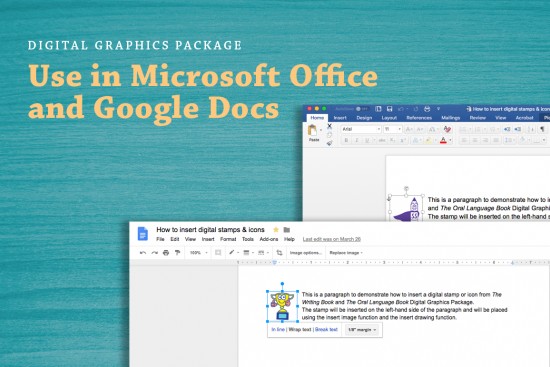Toggle the AutoSave switch in Word
Viewport: 550px width, 367px height.
click(x=361, y=109)
